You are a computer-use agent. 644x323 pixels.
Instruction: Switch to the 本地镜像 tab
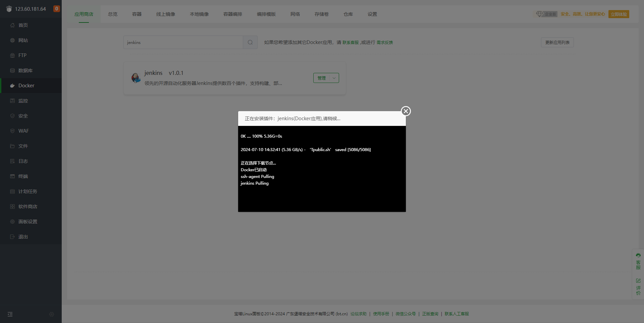(x=199, y=14)
